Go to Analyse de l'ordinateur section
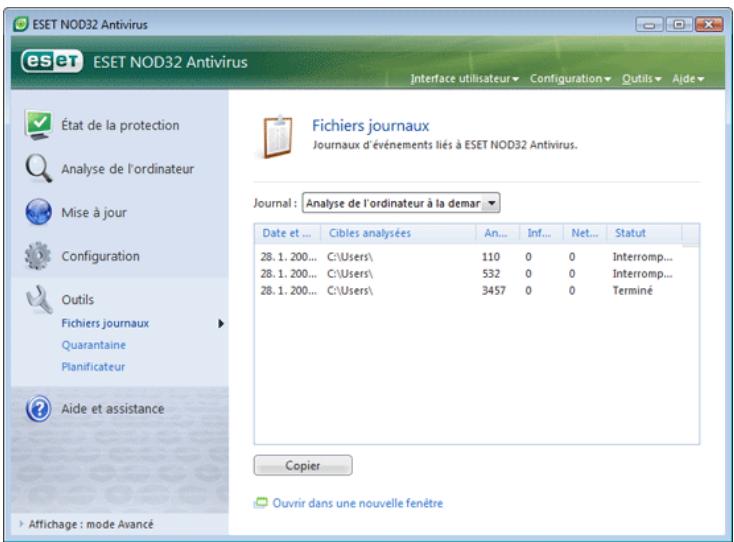 point(127,169)
